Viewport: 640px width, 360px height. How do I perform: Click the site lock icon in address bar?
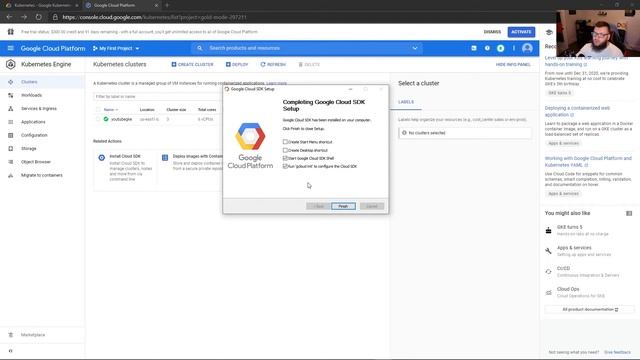(x=55, y=17)
